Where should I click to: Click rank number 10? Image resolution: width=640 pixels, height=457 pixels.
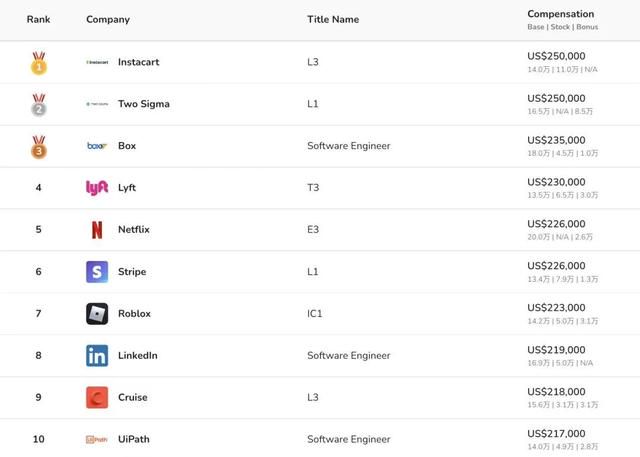[38, 439]
